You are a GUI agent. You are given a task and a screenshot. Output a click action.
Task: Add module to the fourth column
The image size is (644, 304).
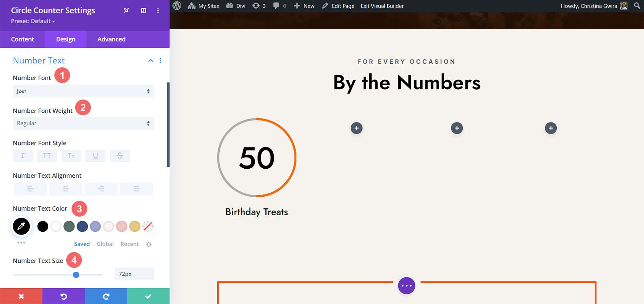(551, 128)
